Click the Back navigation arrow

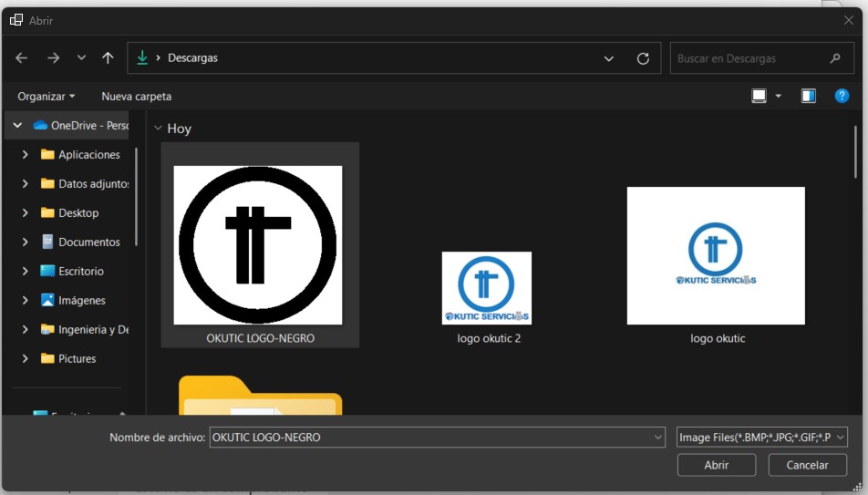pos(22,58)
